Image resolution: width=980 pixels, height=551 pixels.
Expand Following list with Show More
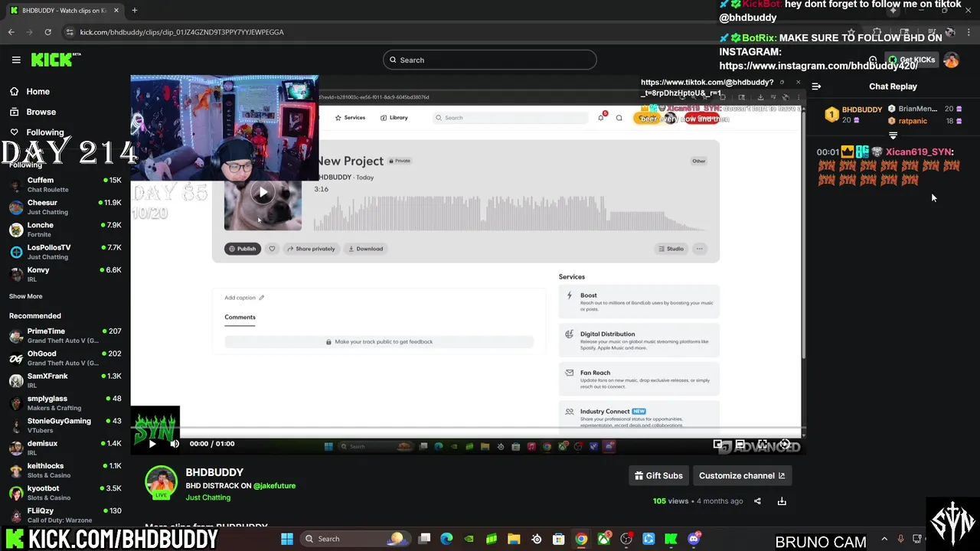pyautogui.click(x=25, y=296)
